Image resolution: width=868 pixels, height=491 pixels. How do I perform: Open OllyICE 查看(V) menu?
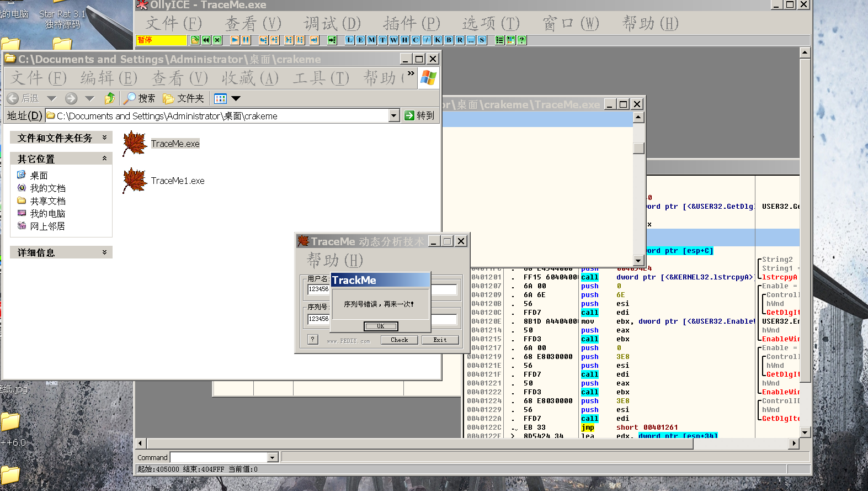click(x=253, y=23)
